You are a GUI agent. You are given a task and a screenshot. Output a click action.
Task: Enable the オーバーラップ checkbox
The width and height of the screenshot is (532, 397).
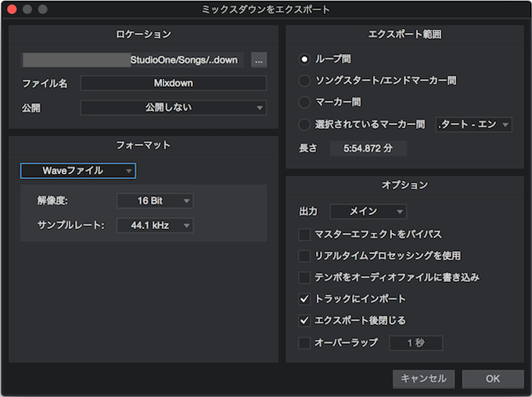tap(304, 343)
